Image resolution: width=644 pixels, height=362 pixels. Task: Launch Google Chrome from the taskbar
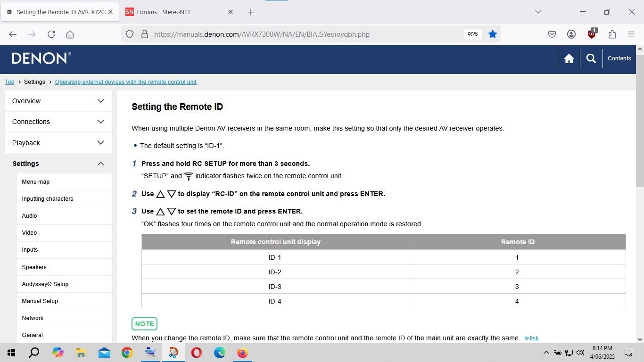tap(127, 353)
